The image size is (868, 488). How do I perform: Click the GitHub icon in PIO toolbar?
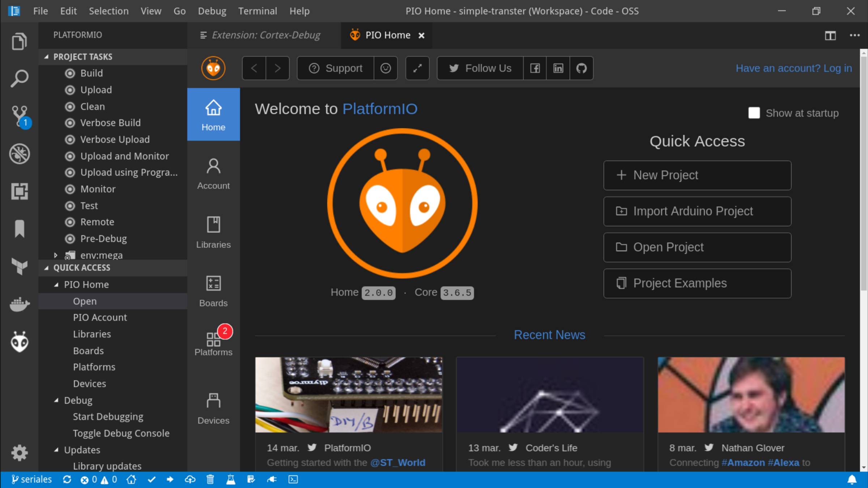pos(581,68)
